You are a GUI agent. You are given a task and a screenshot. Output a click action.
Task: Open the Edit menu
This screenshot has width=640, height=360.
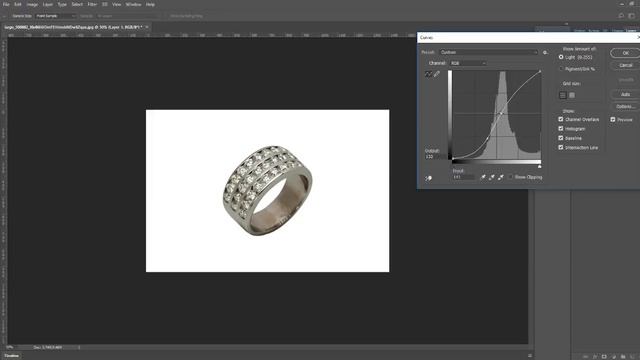point(18,4)
